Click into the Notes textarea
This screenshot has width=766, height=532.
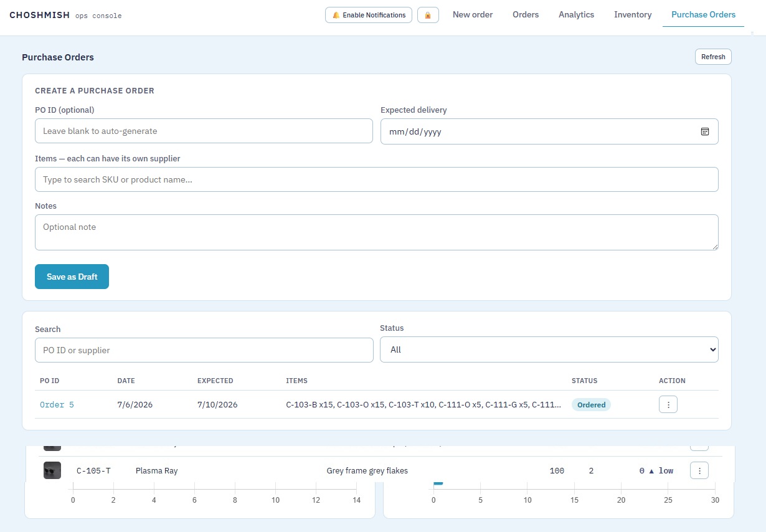(377, 232)
